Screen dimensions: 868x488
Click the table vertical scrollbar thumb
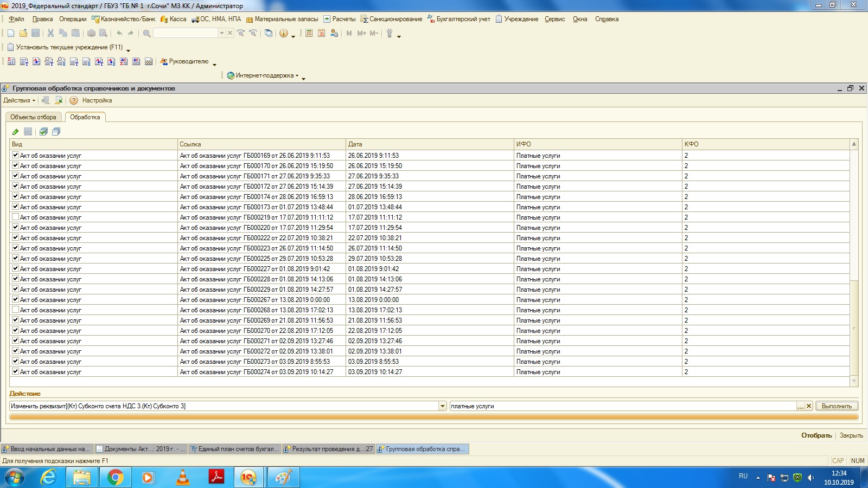pos(854,328)
